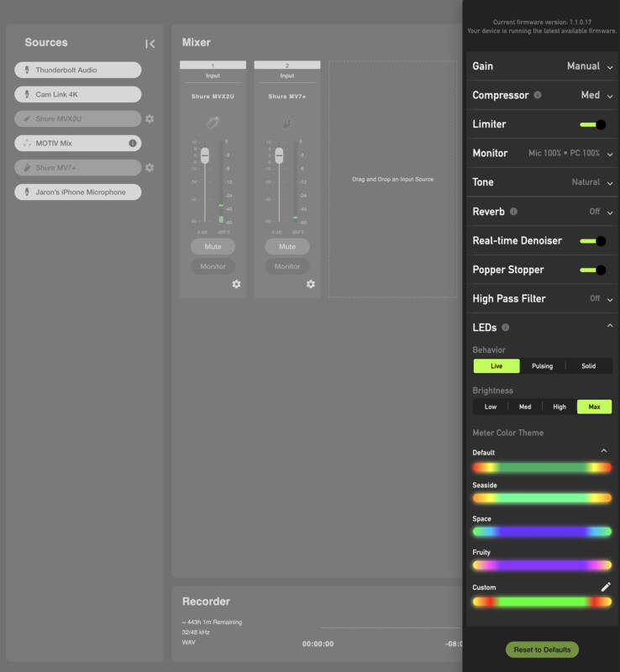This screenshot has width=620, height=672.
Task: Click microphone icon on Jaron's iPhone Microphone
Action: click(27, 192)
